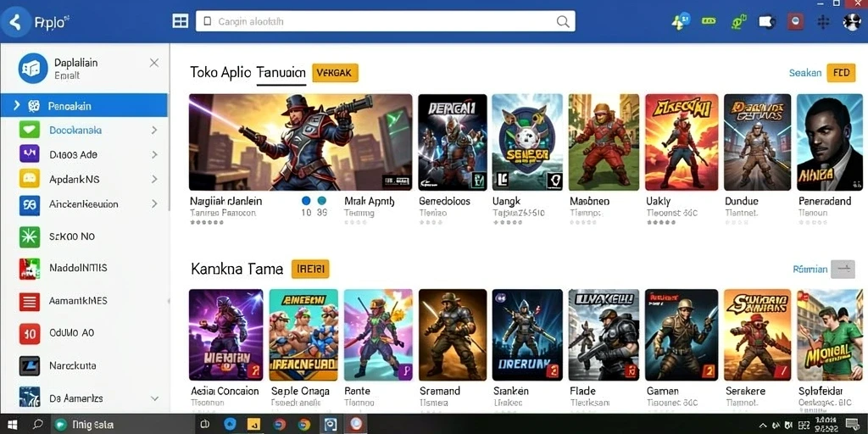Expand the Anckenkeuion chevron

(154, 204)
